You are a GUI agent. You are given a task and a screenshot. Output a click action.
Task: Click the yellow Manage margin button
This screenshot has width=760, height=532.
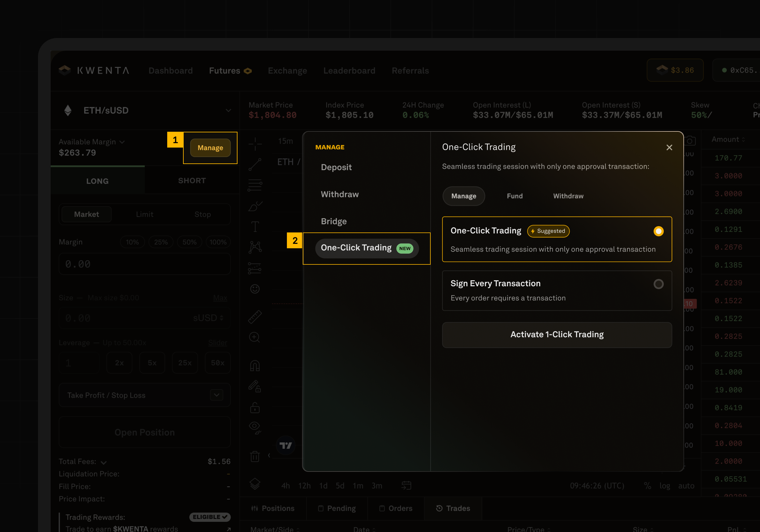pyautogui.click(x=211, y=148)
